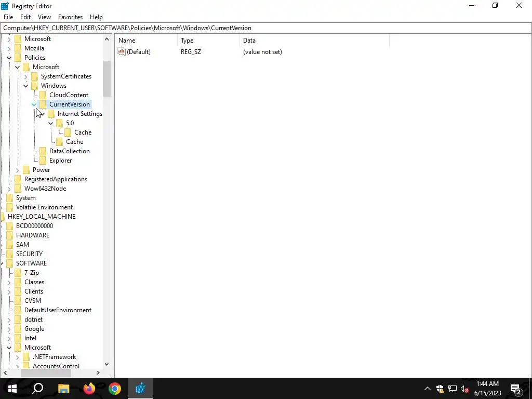Viewport: 532px width, 399px height.
Task: Expand the Google key
Action: click(x=9, y=329)
